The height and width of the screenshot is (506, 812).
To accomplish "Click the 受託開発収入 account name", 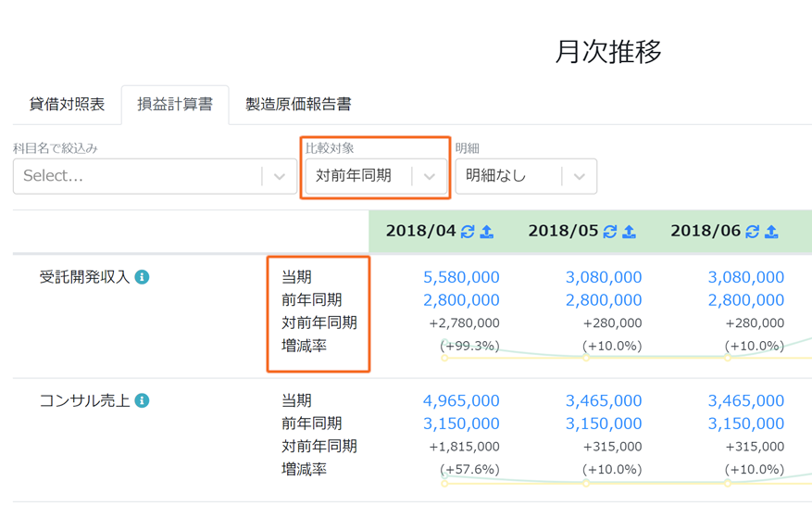I will click(85, 277).
